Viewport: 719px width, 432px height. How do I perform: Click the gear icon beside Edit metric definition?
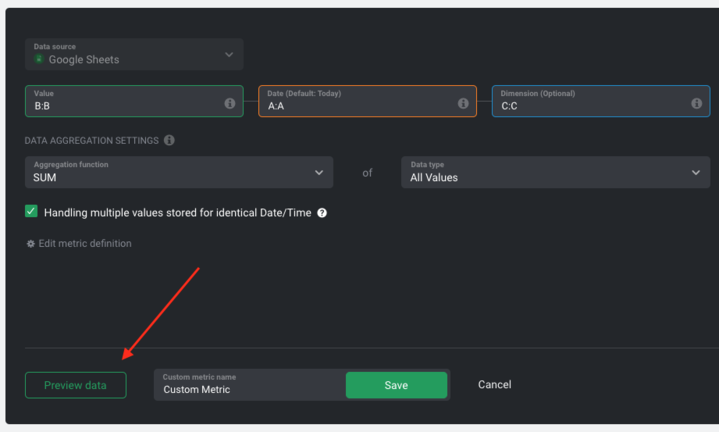(31, 244)
